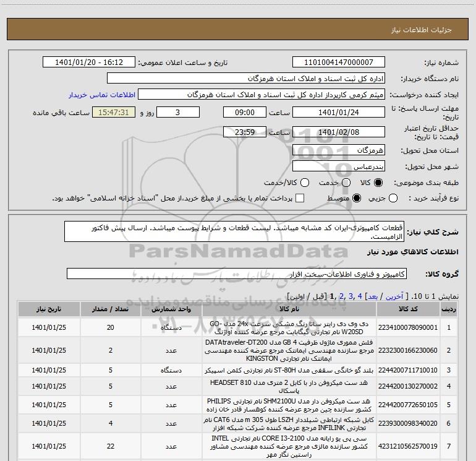Click the general description text box
476x461 pixels.
coord(234,231)
